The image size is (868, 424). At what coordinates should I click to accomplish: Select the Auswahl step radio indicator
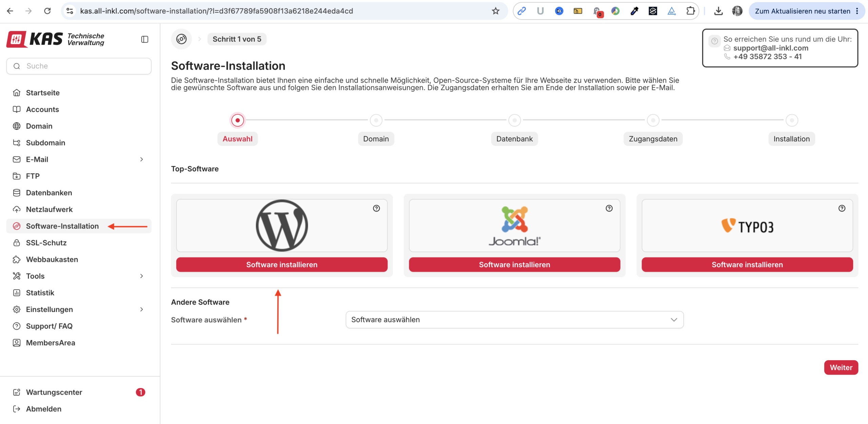tap(238, 120)
